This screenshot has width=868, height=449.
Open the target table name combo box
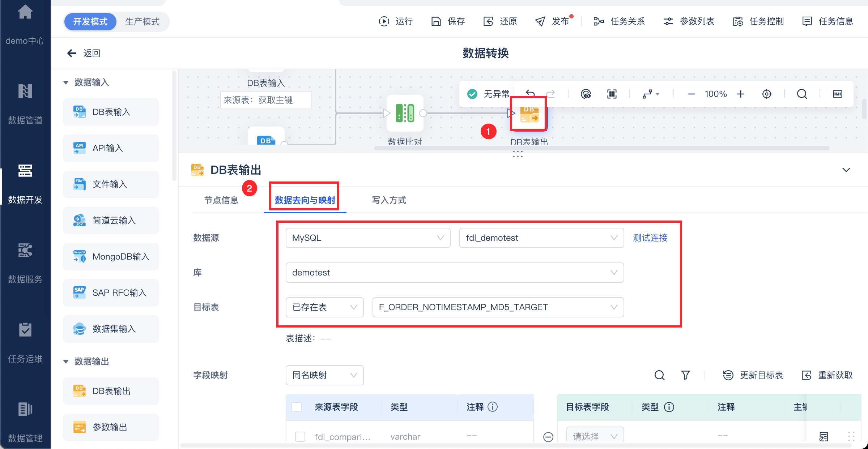(498, 307)
